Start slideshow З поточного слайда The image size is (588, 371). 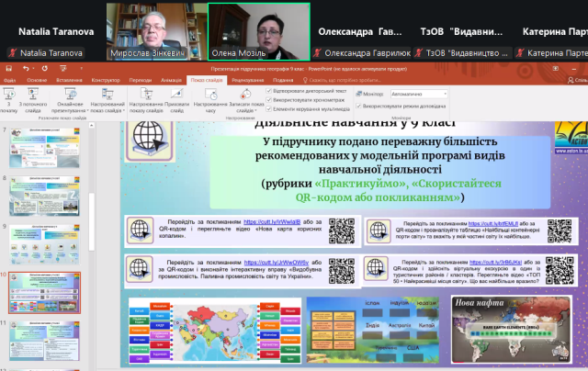33,100
